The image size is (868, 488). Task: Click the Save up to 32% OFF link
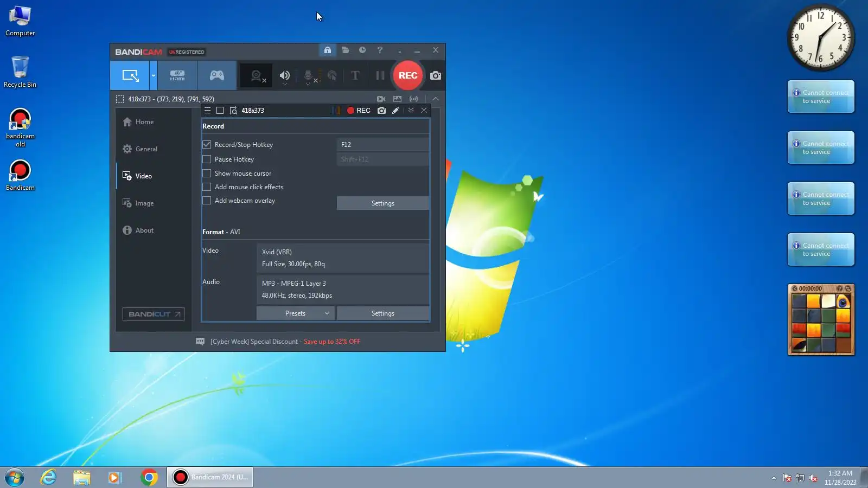[x=332, y=342]
